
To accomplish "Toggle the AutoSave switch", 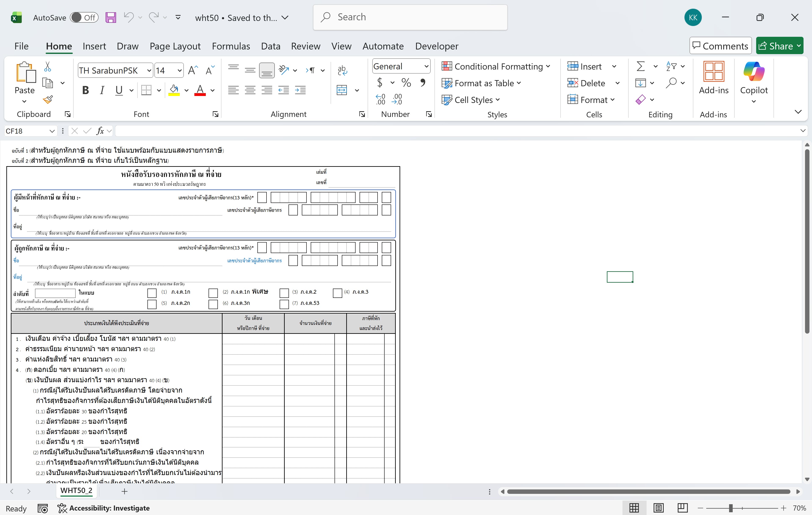I will tap(84, 18).
